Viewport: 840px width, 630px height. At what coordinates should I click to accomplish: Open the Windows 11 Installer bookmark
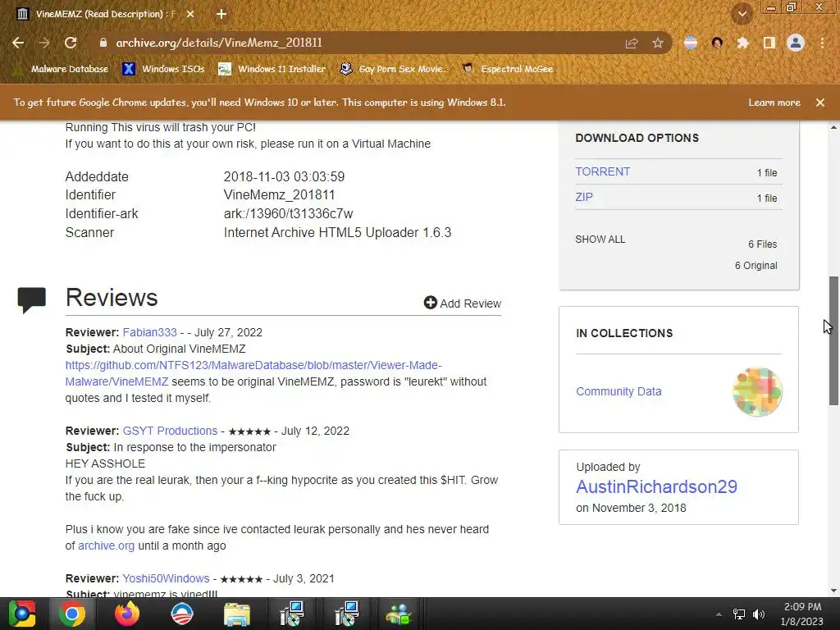click(272, 69)
